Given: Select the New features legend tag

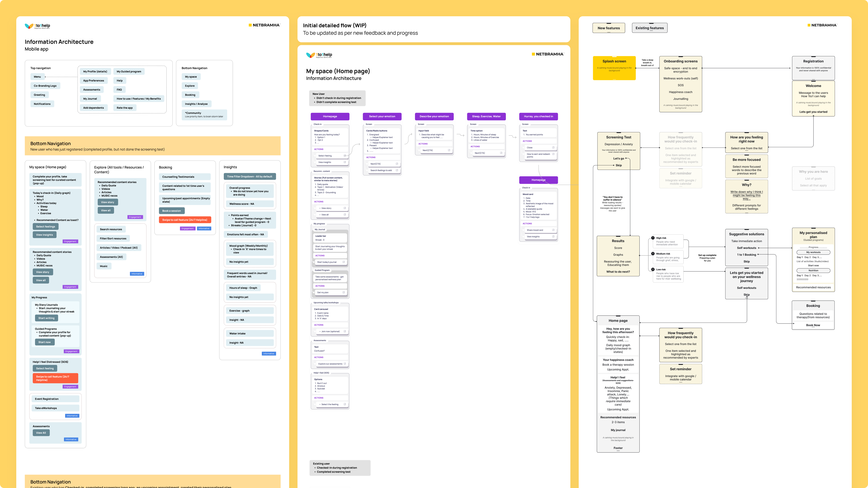Looking at the screenshot, I should [609, 28].
